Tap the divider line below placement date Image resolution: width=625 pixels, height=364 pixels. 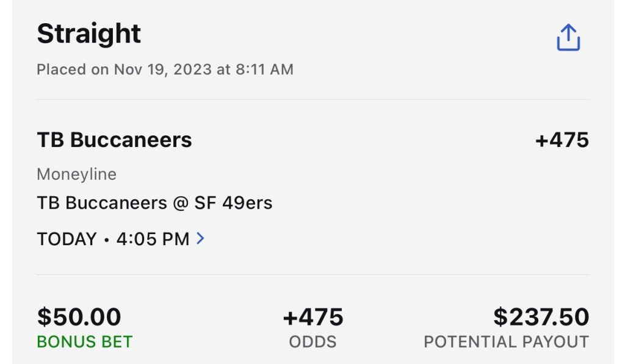coord(312,99)
